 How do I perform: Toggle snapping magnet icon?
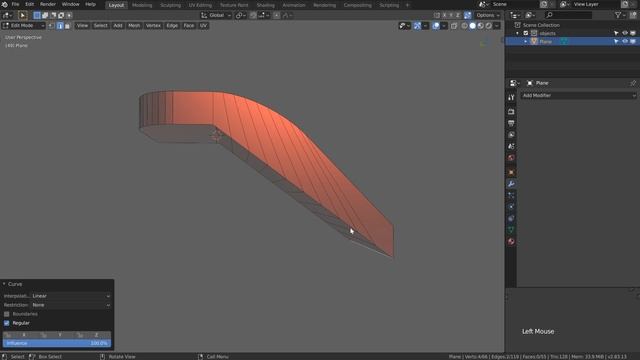pos(253,16)
